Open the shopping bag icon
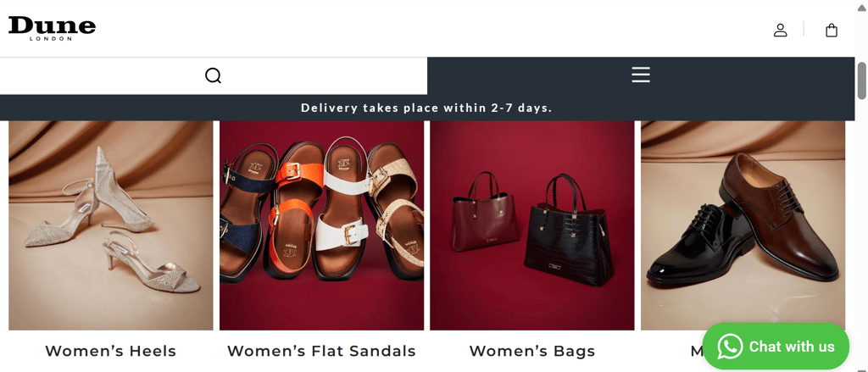Image resolution: width=868 pixels, height=372 pixels. pyautogui.click(x=831, y=30)
